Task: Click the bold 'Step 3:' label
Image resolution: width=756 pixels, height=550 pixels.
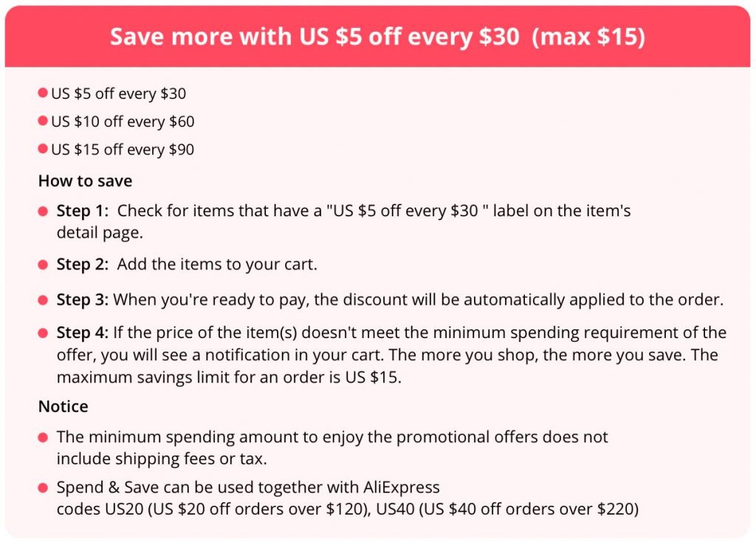Action: [83, 299]
